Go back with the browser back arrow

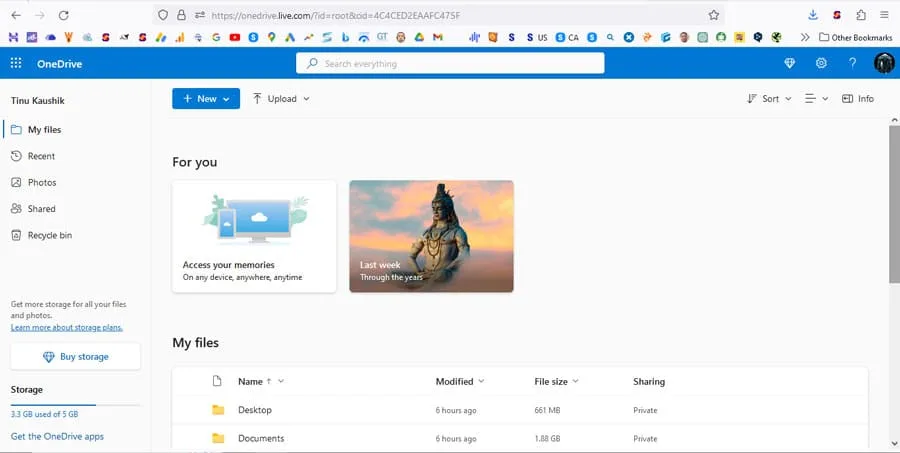tap(15, 16)
